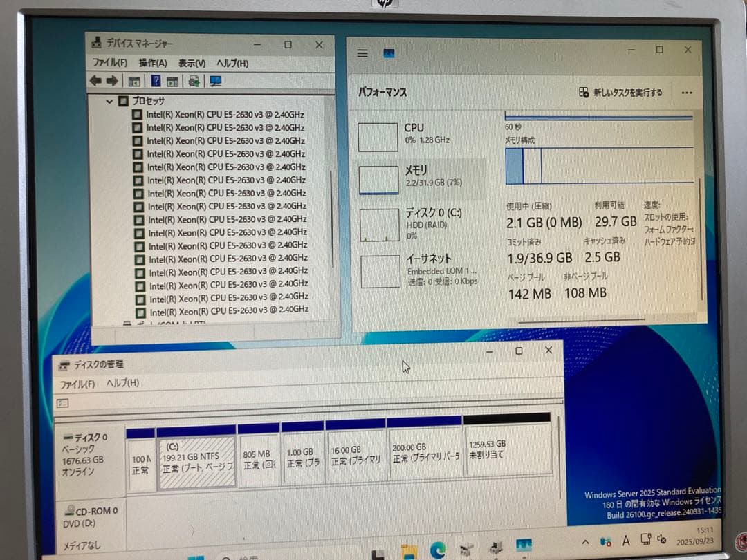This screenshot has width=747, height=560.
Task: Click the コミット済み 1.9/36.9 GB value
Action: click(539, 258)
